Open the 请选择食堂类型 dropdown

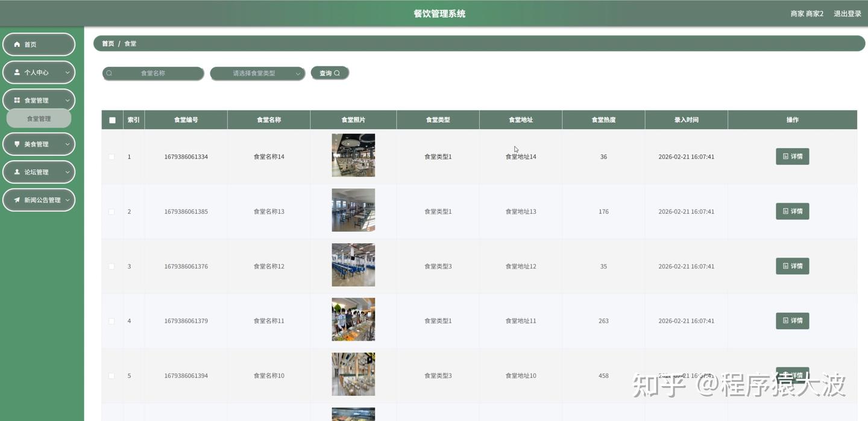[257, 73]
